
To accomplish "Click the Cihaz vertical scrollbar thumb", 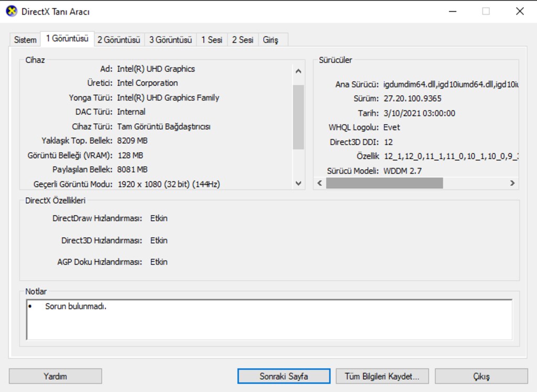I will [298, 117].
